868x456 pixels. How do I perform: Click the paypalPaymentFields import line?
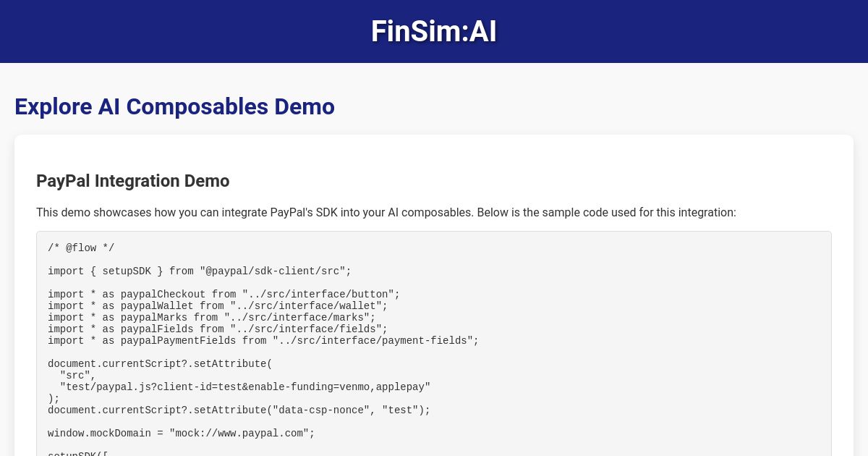(x=263, y=341)
